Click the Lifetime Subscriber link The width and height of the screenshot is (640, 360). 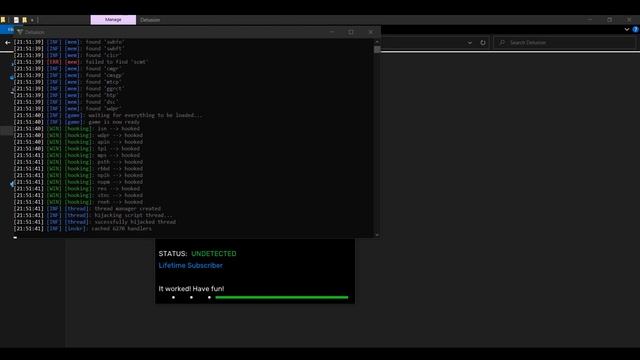[191, 265]
